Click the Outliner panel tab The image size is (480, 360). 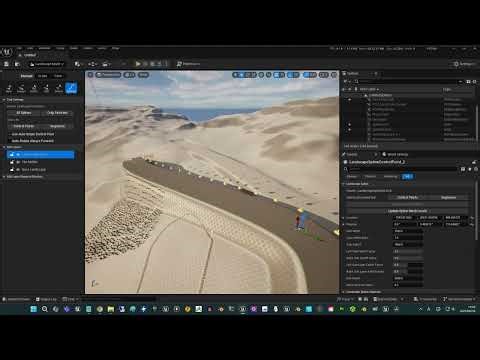click(352, 73)
